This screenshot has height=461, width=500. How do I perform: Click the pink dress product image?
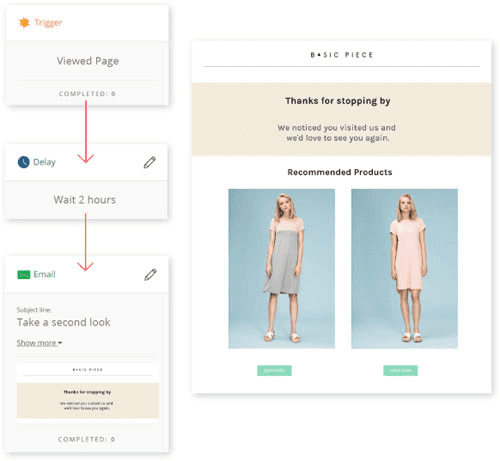pyautogui.click(x=404, y=269)
